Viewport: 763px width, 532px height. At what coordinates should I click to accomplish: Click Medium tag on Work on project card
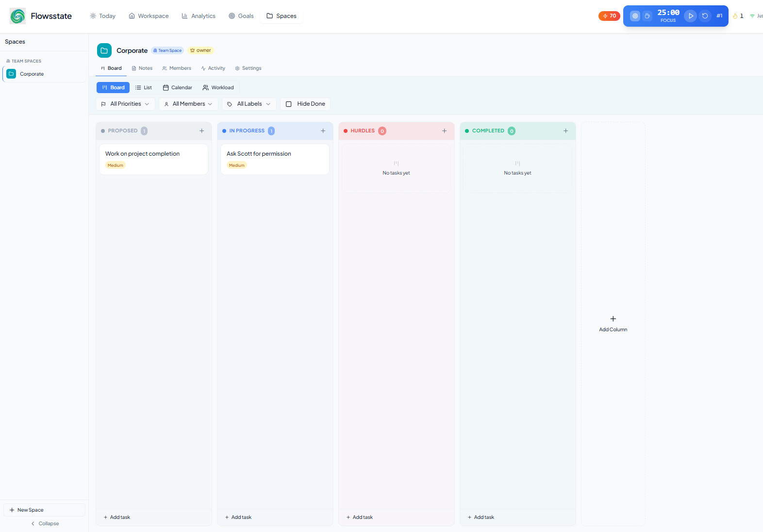click(116, 165)
